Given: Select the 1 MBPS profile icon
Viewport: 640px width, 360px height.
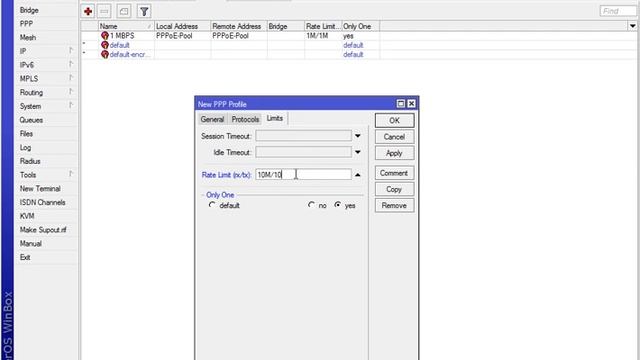Looking at the screenshot, I should 105,36.
